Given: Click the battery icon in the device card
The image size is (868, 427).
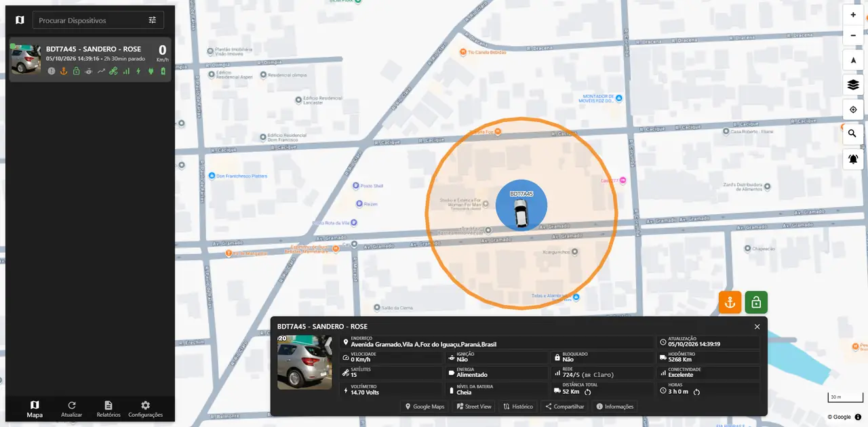Looking at the screenshot, I should [163, 70].
